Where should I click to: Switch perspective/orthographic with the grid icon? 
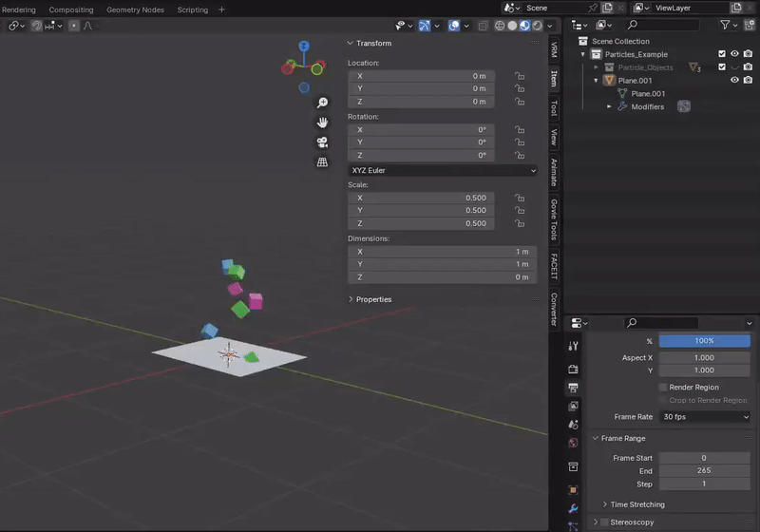tap(323, 162)
